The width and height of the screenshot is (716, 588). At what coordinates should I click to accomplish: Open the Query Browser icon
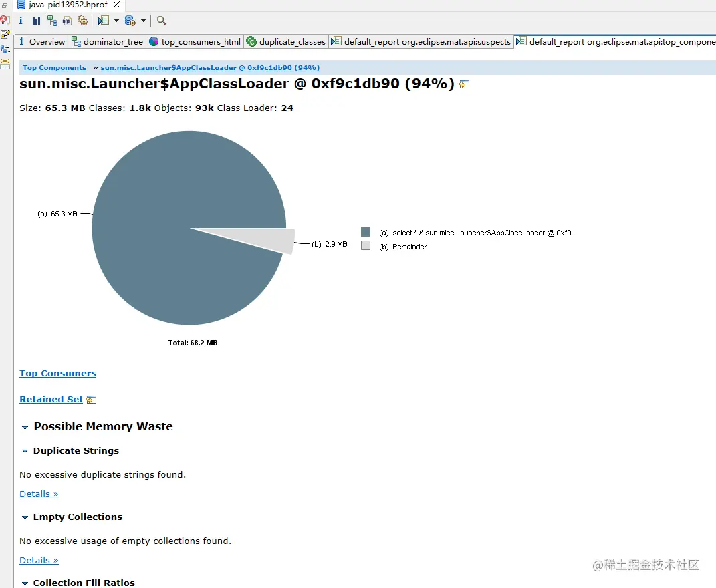click(x=130, y=21)
